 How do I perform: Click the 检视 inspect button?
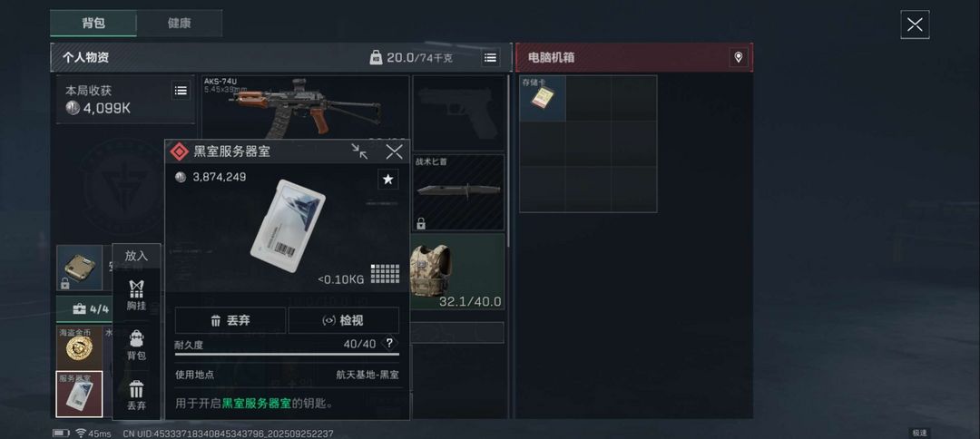(x=343, y=320)
